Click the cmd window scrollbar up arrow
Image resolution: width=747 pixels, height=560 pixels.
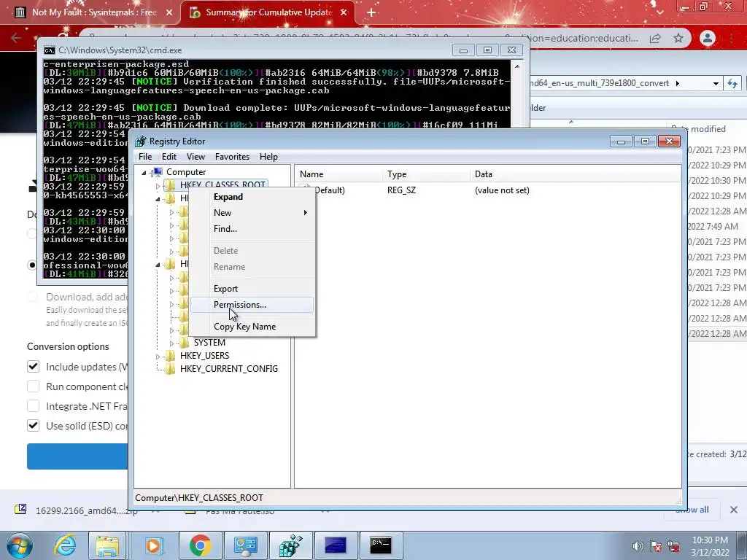pos(517,66)
